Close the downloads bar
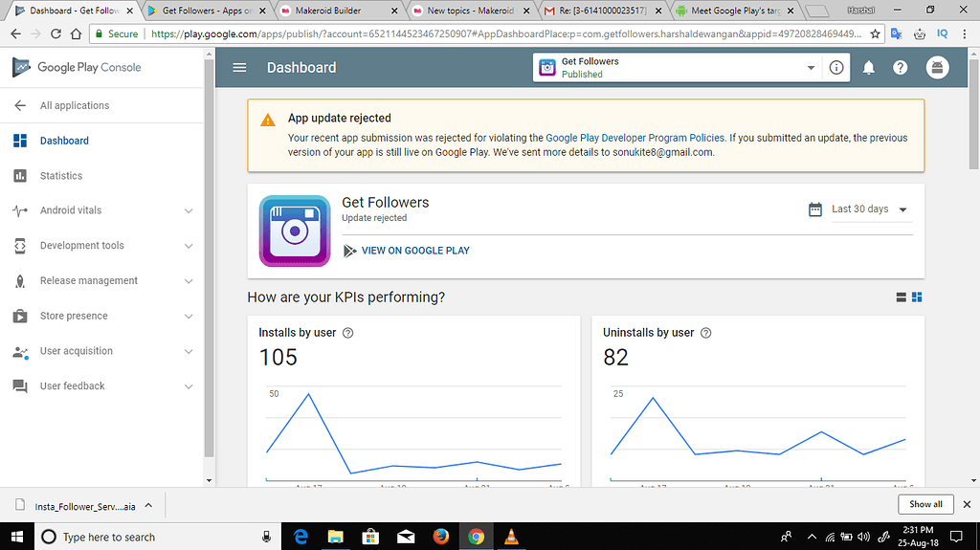The height and width of the screenshot is (550, 980). [x=967, y=504]
